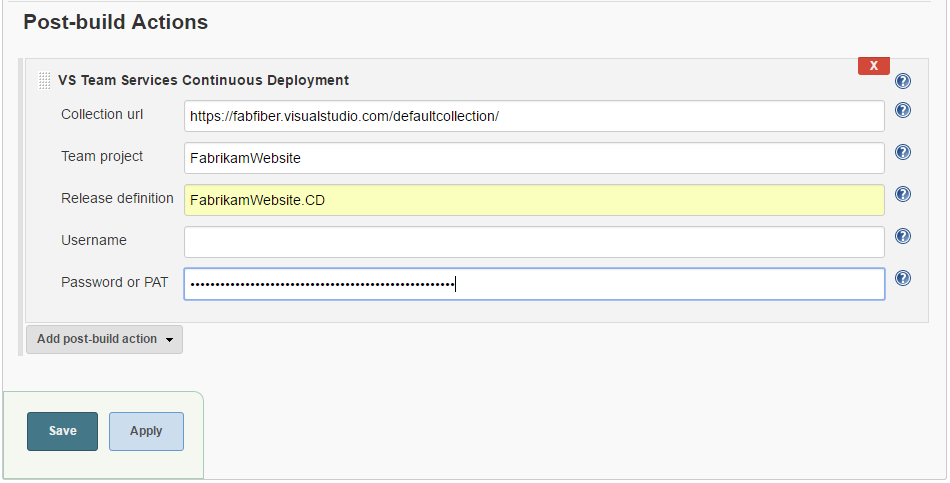
Task: Click the Collection url label
Action: pyautogui.click(x=102, y=115)
